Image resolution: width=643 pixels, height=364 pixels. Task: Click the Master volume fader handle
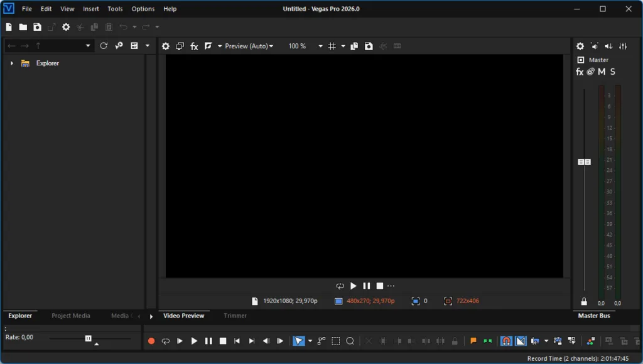click(x=584, y=162)
